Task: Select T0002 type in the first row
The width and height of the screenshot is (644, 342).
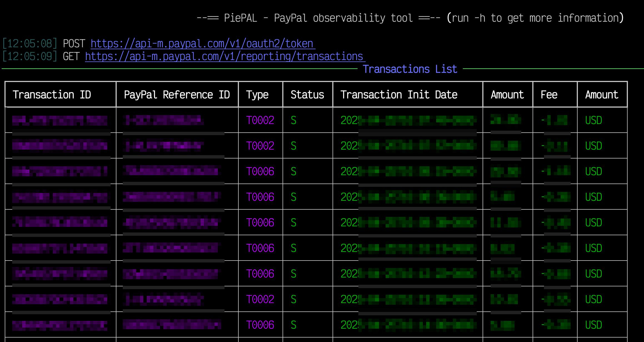Action: [260, 120]
